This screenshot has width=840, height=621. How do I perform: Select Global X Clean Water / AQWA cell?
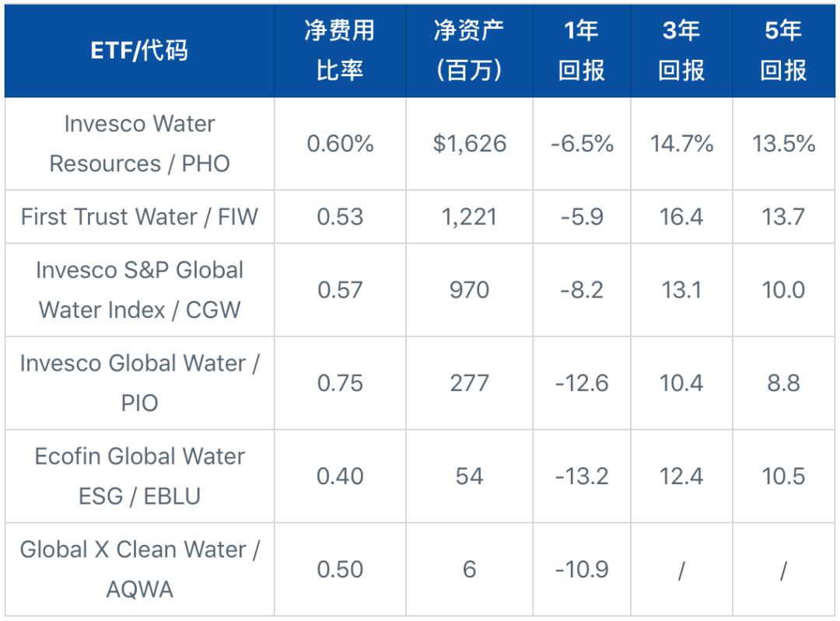coord(139,569)
